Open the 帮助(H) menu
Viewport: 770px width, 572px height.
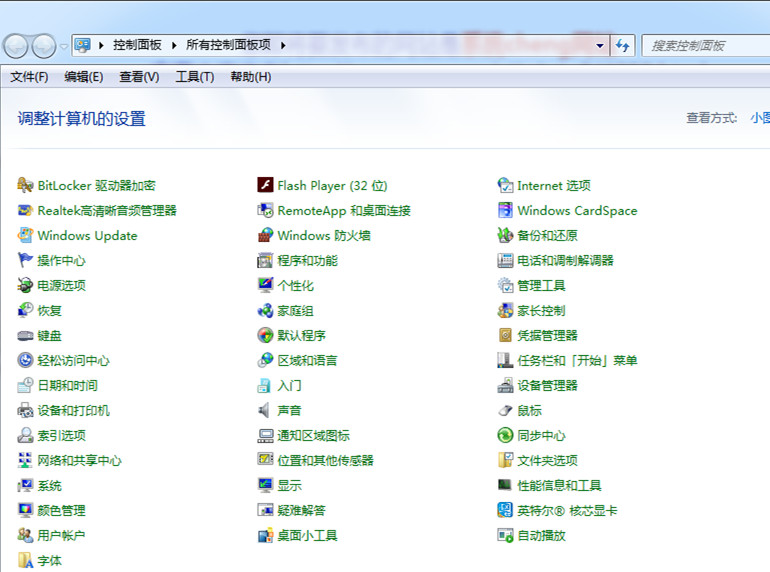(x=251, y=77)
